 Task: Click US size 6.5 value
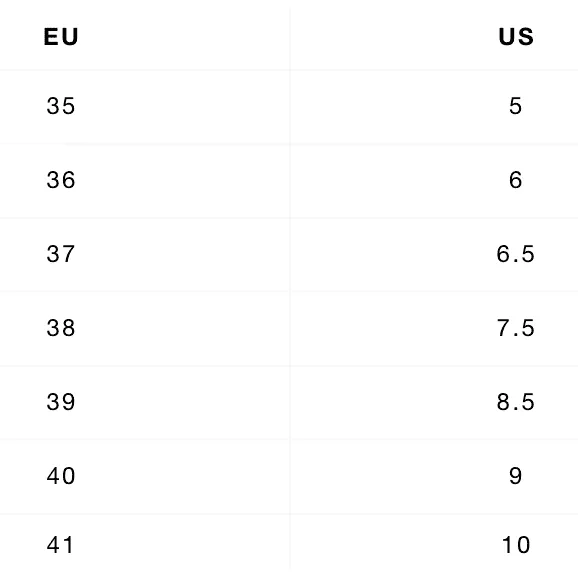(x=515, y=254)
